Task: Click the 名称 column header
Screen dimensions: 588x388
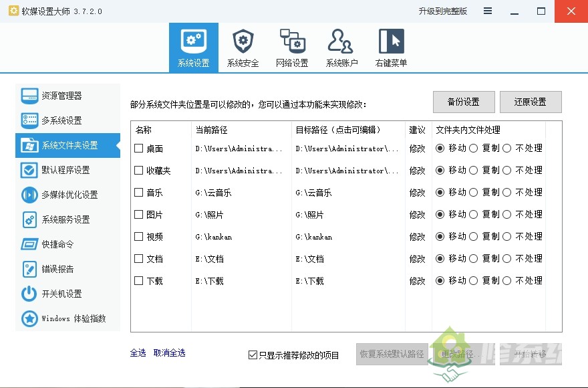Action: pyautogui.click(x=144, y=130)
